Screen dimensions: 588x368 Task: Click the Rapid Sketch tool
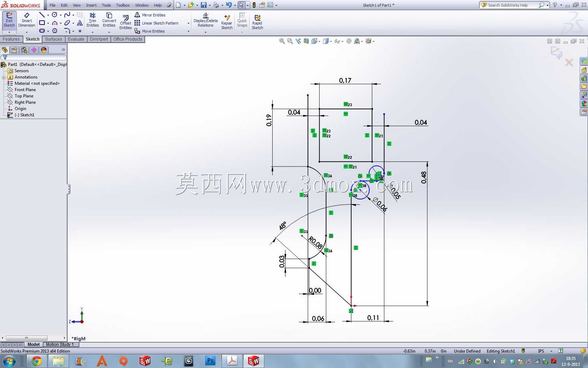[x=257, y=22]
